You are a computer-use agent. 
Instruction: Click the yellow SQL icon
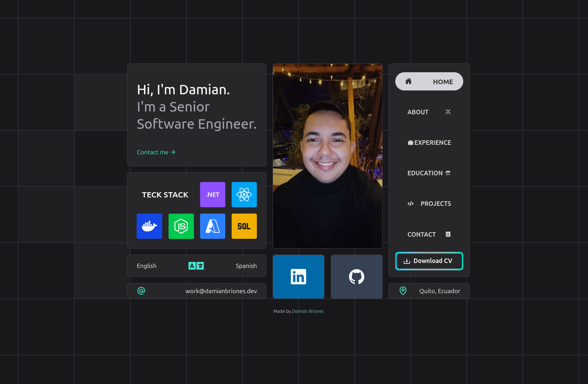[244, 226]
